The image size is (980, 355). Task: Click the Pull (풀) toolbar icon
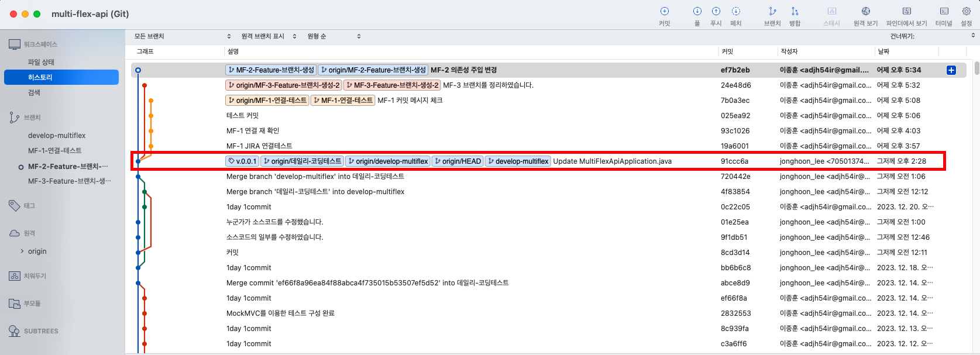click(697, 11)
